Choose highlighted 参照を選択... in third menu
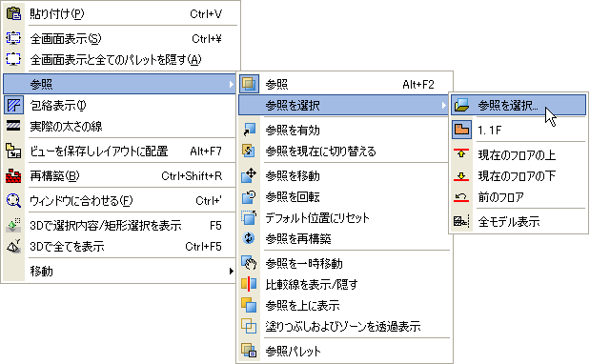The height and width of the screenshot is (364, 590). point(519,105)
